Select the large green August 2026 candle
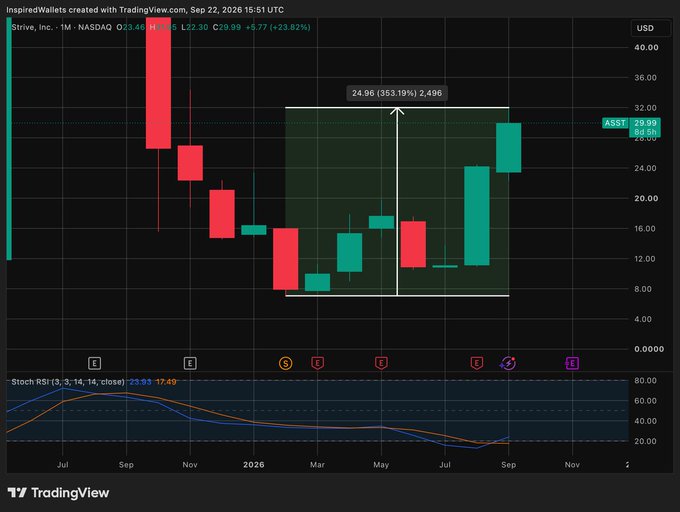Image resolution: width=680 pixels, height=512 pixels. click(477, 215)
